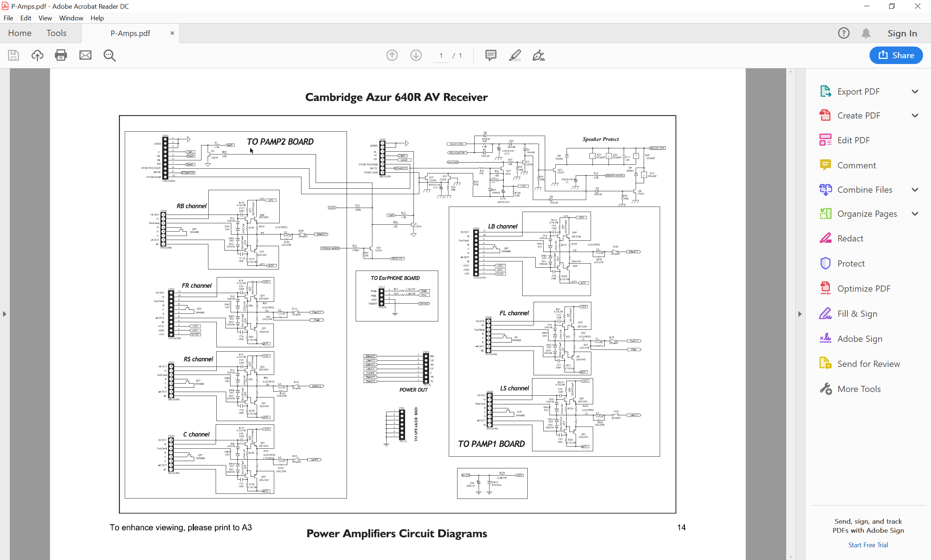Open the Help question mark icon
This screenshot has width=931, height=560.
point(843,33)
